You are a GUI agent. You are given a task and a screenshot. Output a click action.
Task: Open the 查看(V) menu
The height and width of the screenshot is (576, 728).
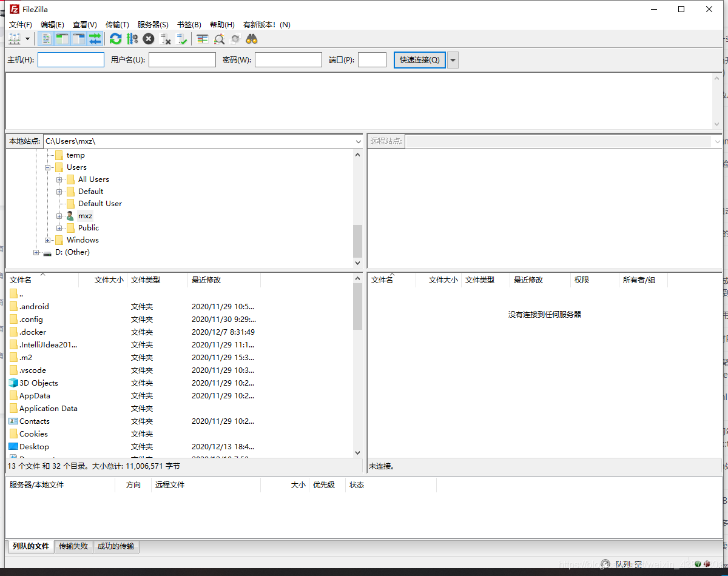[x=85, y=25]
